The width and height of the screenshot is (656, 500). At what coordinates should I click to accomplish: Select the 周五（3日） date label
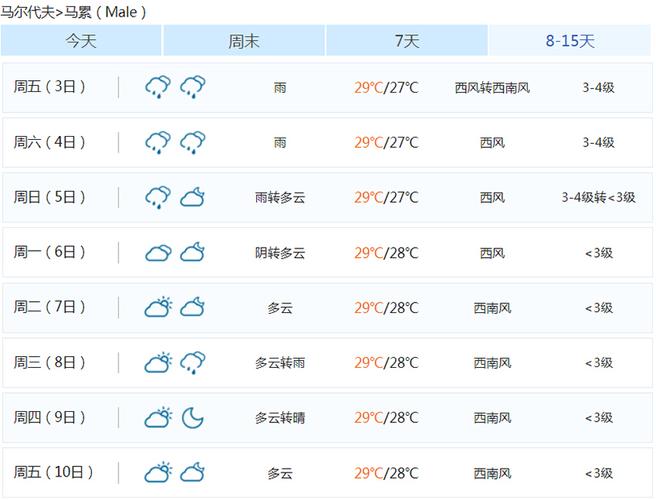49,87
